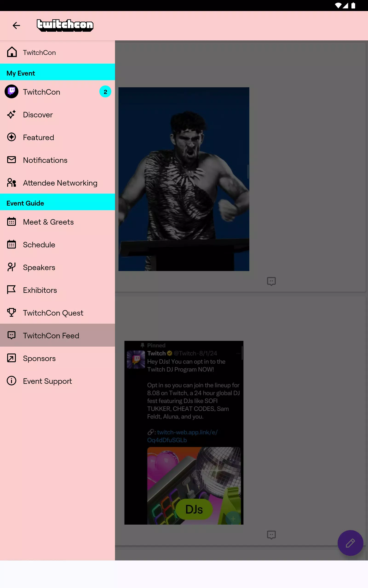Tap the battery status icon
368x588 pixels.
pyautogui.click(x=353, y=6)
